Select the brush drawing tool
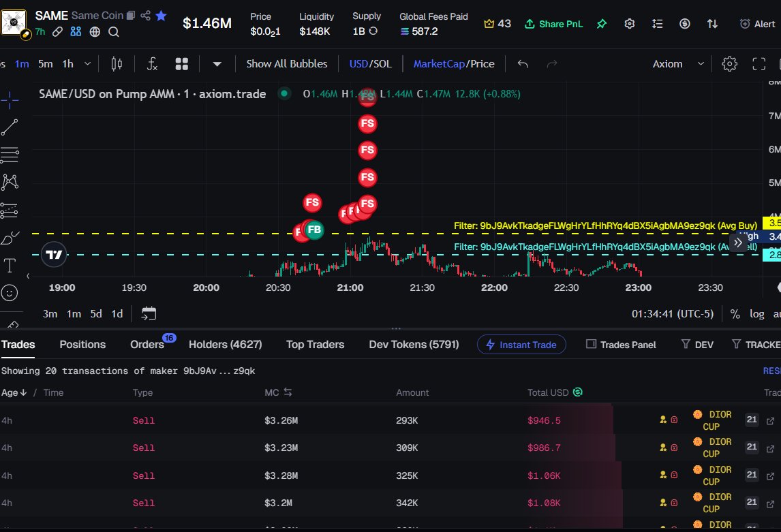The height and width of the screenshot is (532, 781). pos(10,238)
